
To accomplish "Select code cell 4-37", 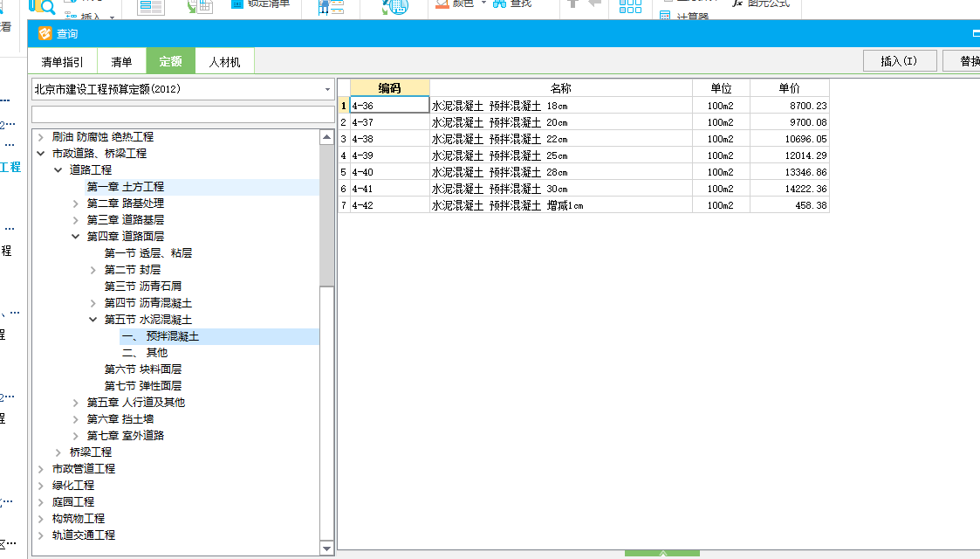I will [389, 122].
